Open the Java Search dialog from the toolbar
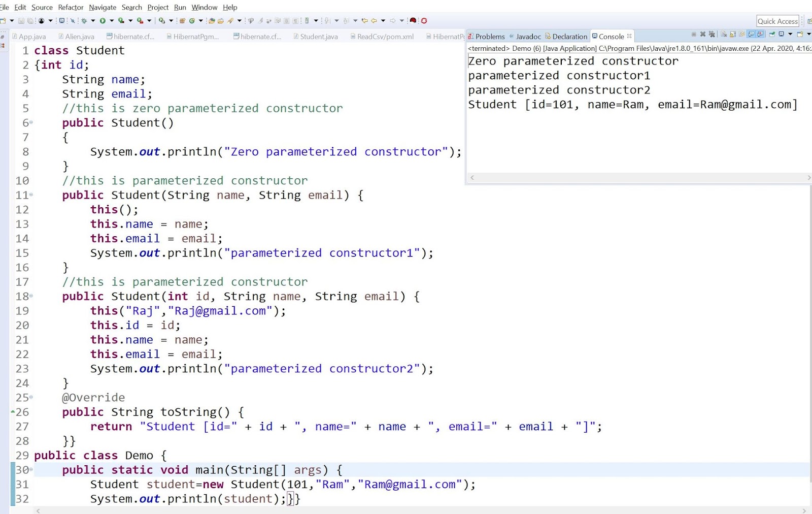Viewport: 812px width, 514px height. tap(251, 21)
